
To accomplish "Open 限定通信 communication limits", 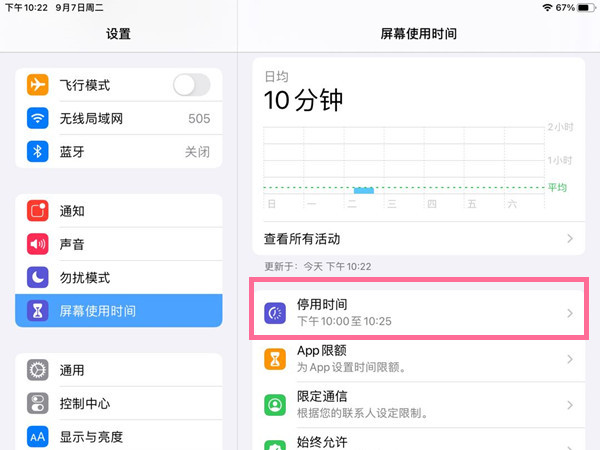I will tap(420, 404).
